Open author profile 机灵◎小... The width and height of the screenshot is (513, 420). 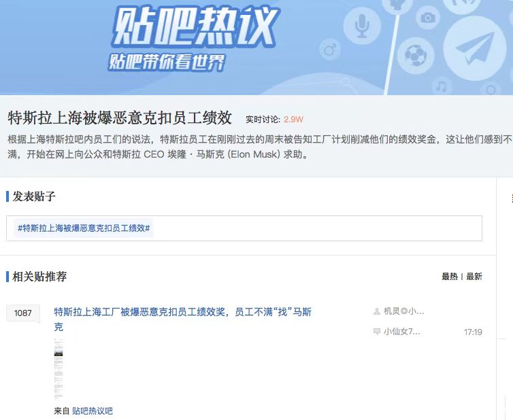[403, 311]
